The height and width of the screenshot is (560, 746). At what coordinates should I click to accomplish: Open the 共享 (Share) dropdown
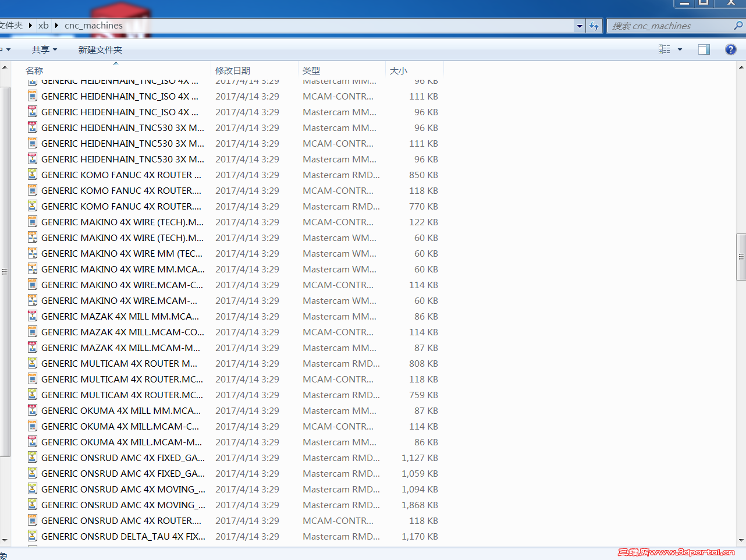[x=45, y=49]
